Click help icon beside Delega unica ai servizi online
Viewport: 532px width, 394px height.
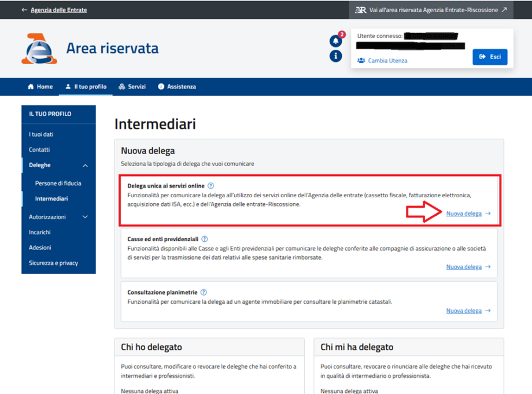[211, 186]
